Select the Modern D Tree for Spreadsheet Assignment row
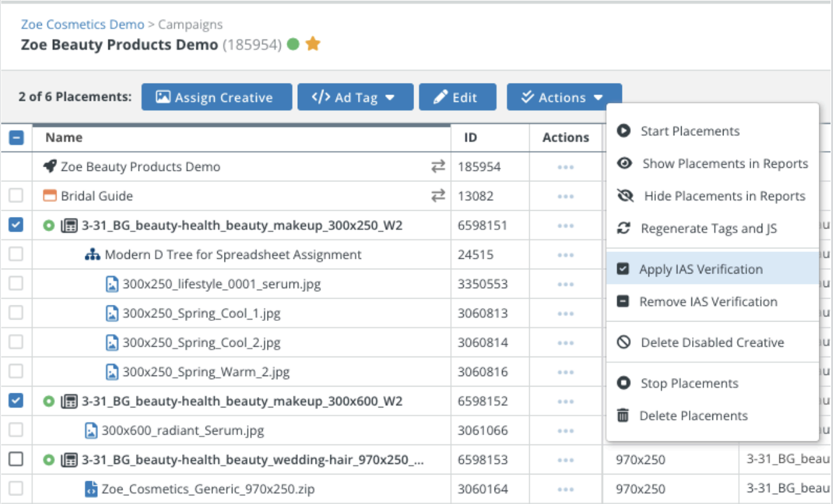 [233, 254]
